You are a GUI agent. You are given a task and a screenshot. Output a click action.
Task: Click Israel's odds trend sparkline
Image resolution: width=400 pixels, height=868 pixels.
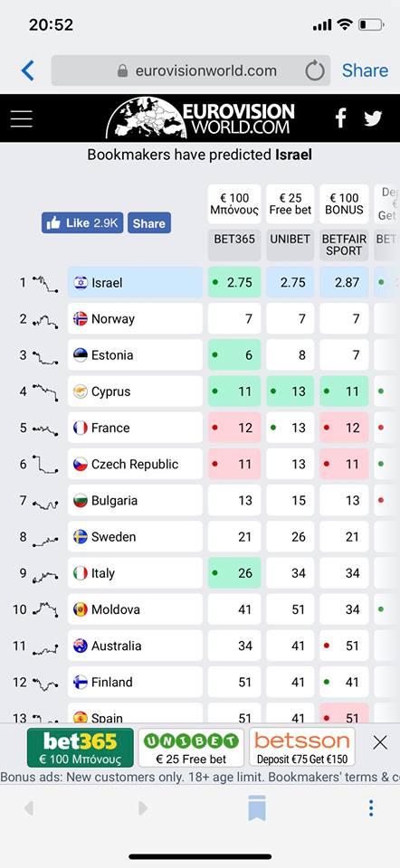click(x=45, y=283)
